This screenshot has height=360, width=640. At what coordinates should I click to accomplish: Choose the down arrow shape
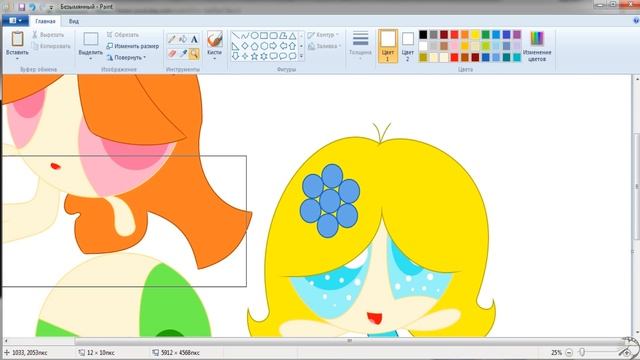[236, 56]
